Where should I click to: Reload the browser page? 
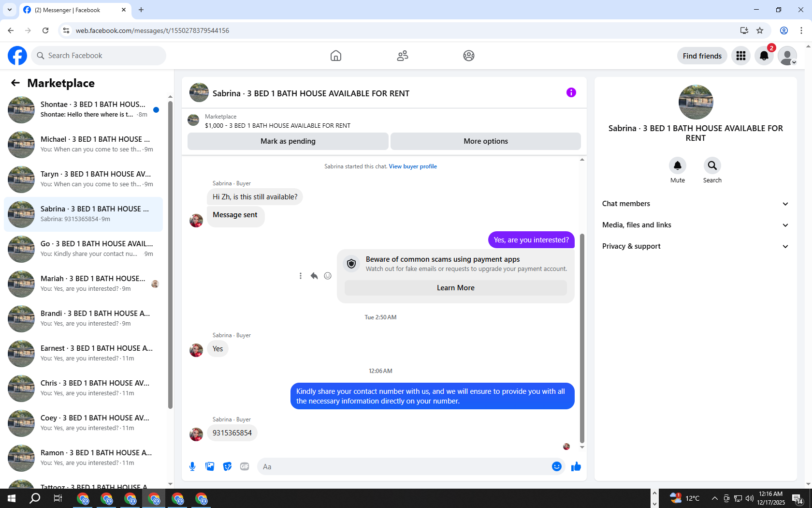45,30
